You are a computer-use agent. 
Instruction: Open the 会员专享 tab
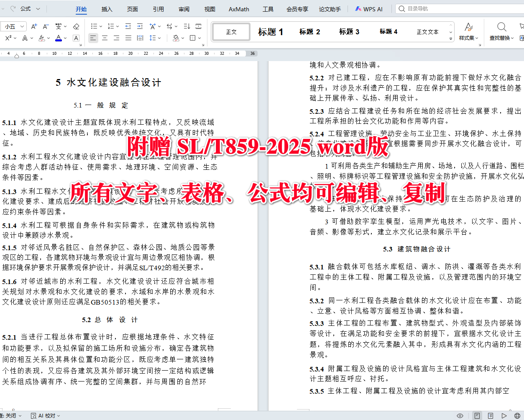point(297,9)
